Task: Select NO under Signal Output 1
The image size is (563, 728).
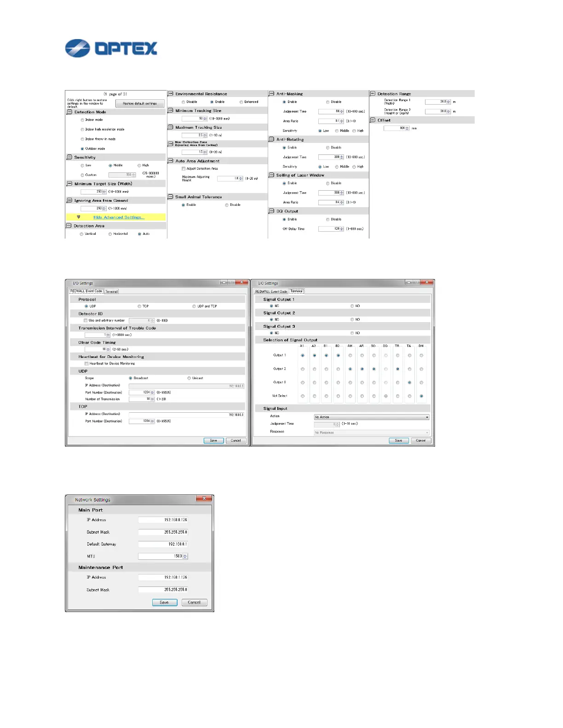Action: tap(352, 306)
